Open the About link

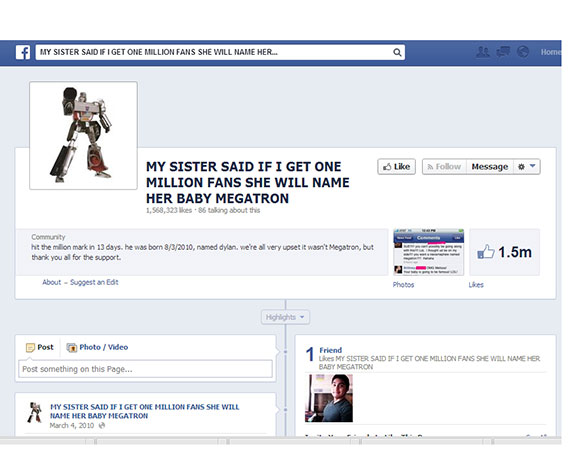pos(51,282)
